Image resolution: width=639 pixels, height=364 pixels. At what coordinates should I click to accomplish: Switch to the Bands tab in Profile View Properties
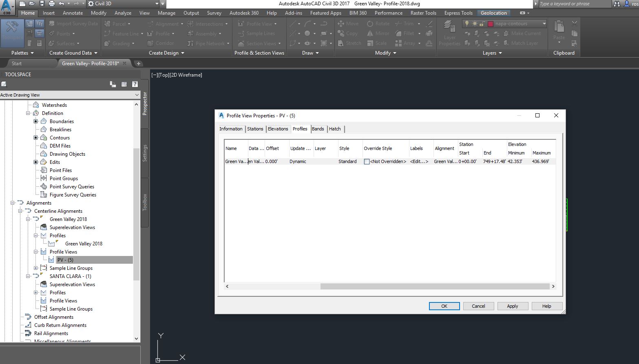[318, 129]
